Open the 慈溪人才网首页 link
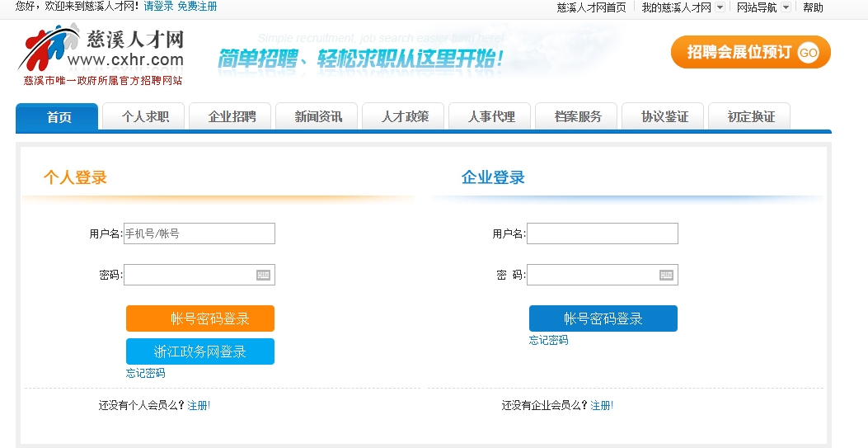 click(x=591, y=7)
